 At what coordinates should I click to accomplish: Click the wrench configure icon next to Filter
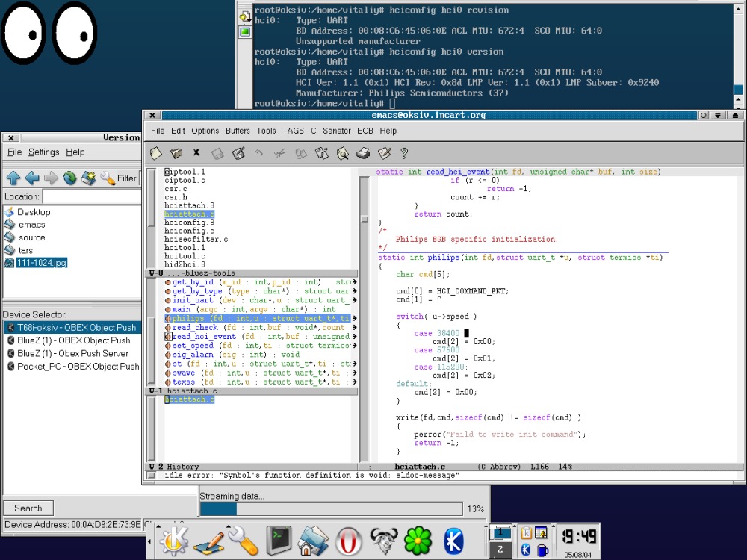click(108, 178)
